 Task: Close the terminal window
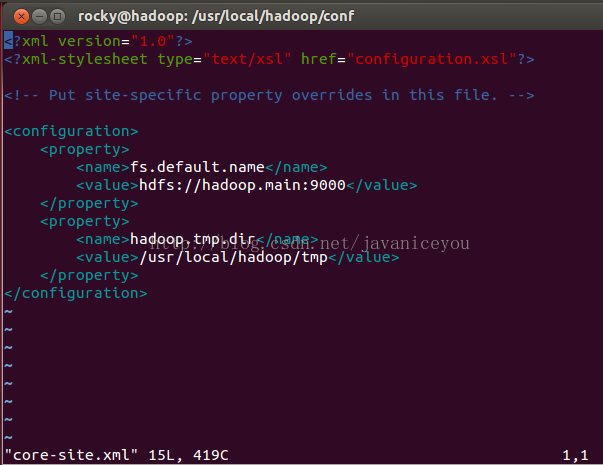click(21, 17)
